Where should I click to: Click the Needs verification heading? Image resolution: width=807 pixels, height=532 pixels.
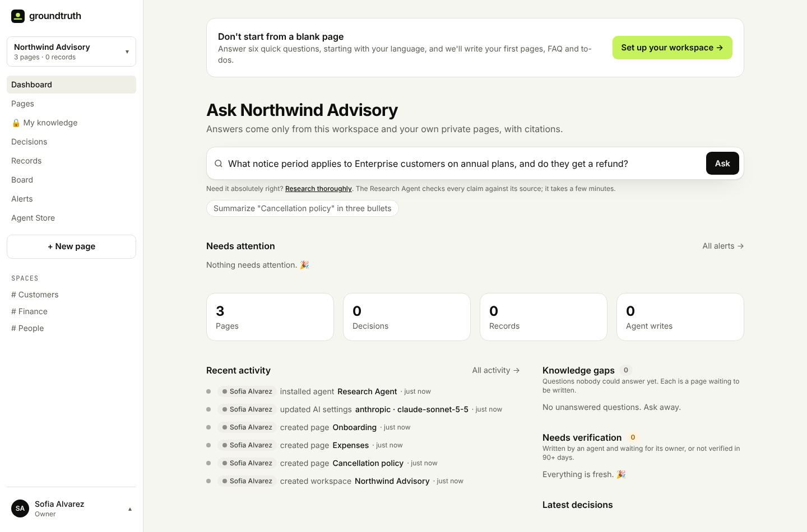click(582, 437)
